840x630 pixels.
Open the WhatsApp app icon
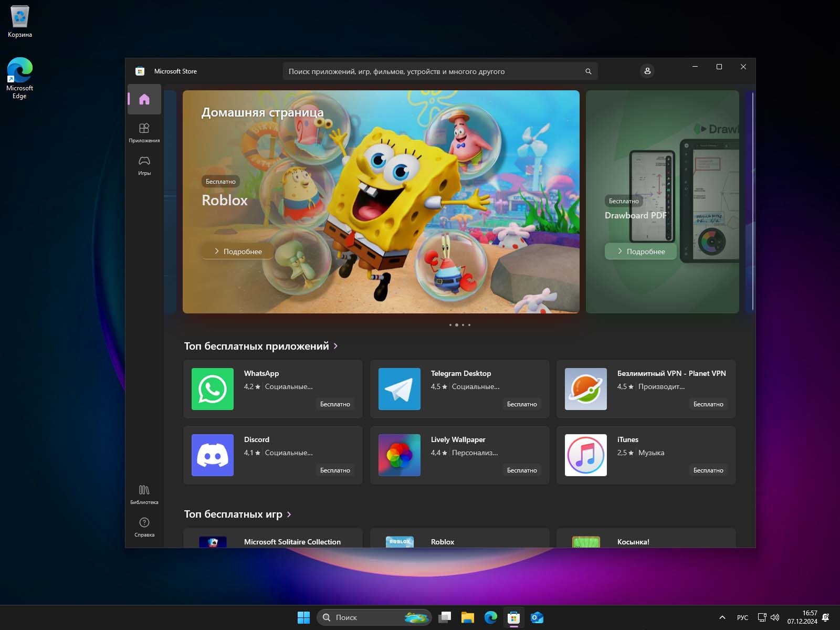213,389
